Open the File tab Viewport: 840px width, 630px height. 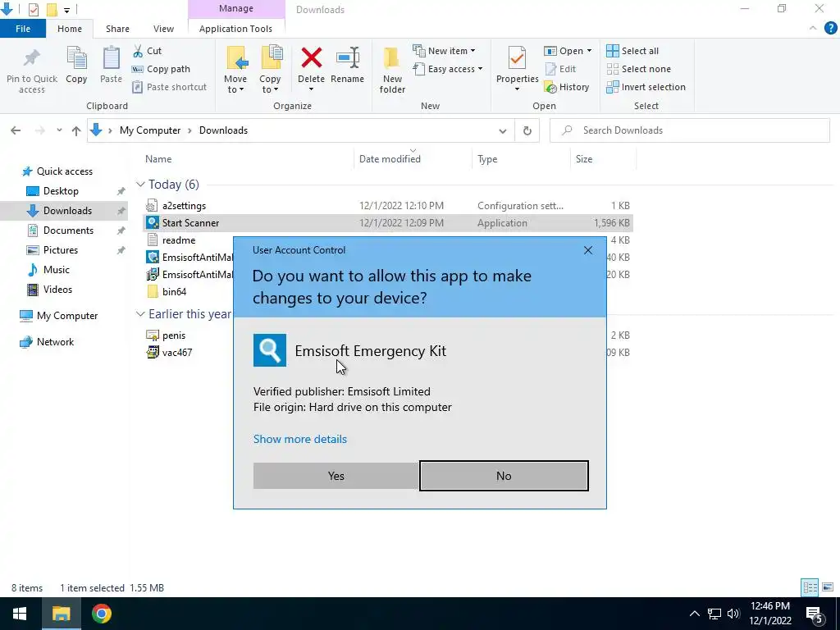tap(23, 29)
